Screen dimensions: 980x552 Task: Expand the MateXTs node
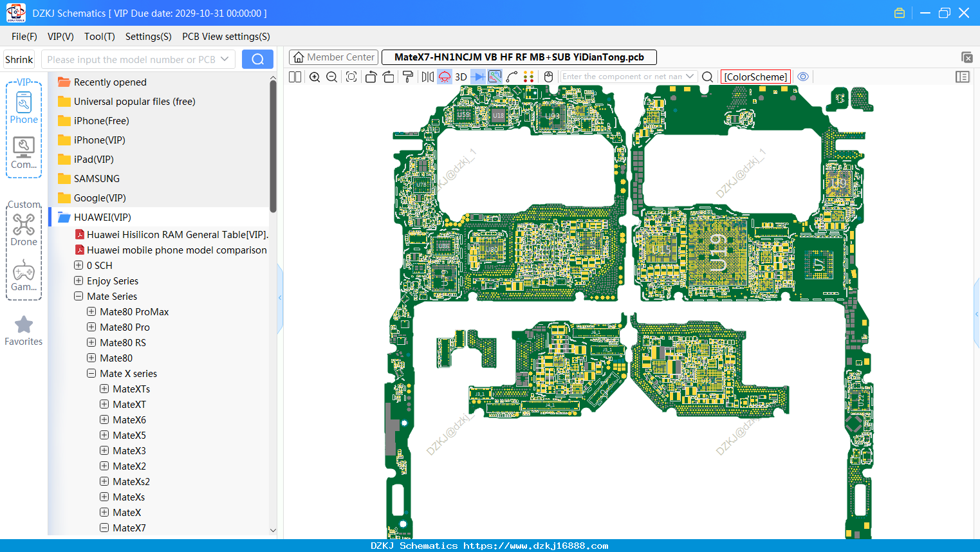104,389
